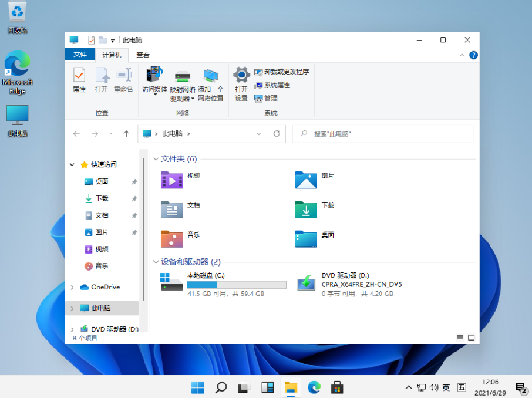532x398 pixels.
Task: Click the refresh icon in the address bar
Action: pos(276,133)
